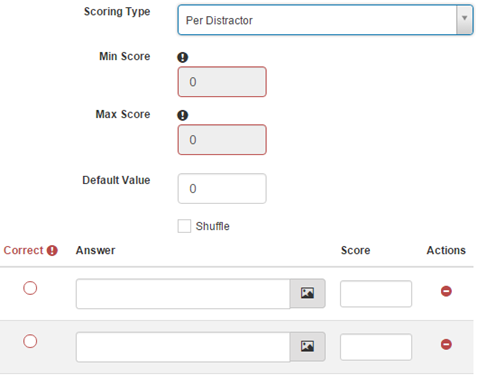Click the Min Score label
This screenshot has width=478, height=375.
click(x=125, y=56)
